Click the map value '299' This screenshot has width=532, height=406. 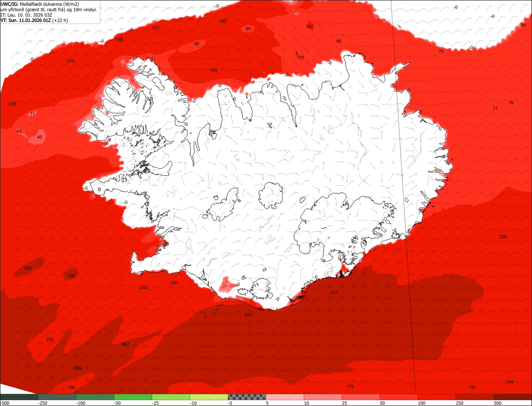(x=78, y=368)
